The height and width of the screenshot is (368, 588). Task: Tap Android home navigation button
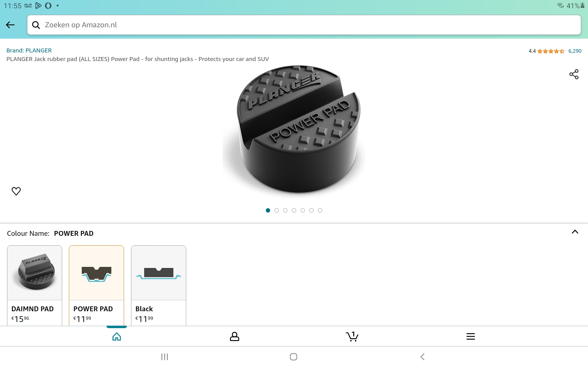click(293, 357)
